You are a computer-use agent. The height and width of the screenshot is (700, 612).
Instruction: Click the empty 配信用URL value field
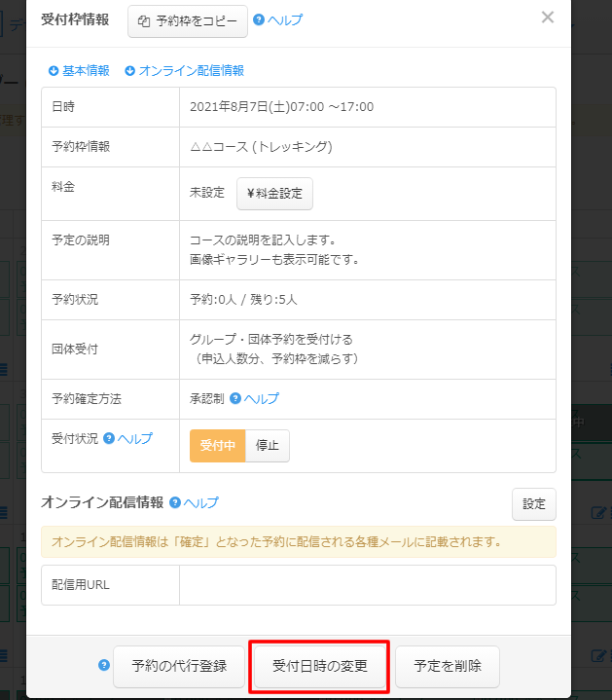367,585
